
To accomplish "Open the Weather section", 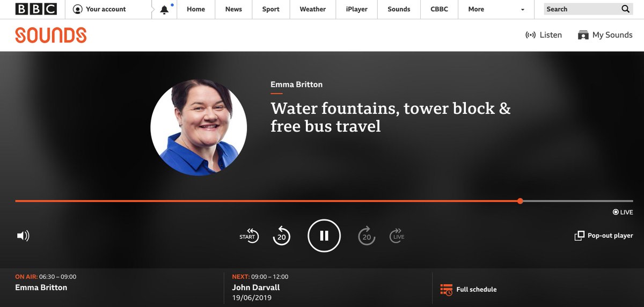I will click(313, 9).
